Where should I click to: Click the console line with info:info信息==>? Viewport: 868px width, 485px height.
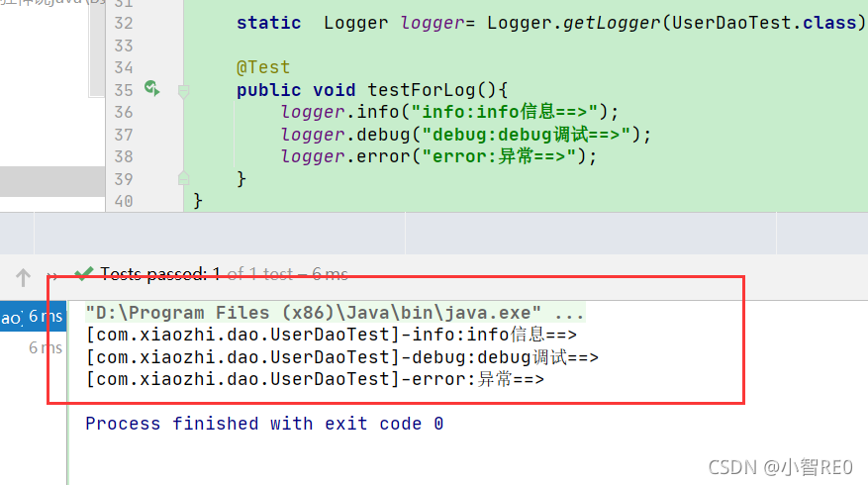pos(332,335)
